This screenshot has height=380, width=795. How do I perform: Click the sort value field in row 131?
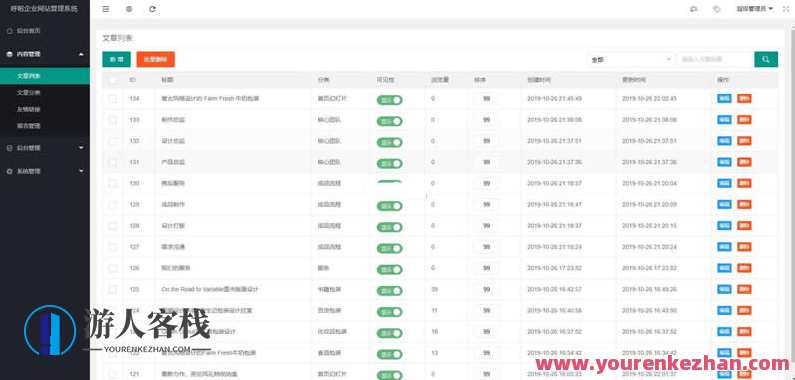(486, 162)
